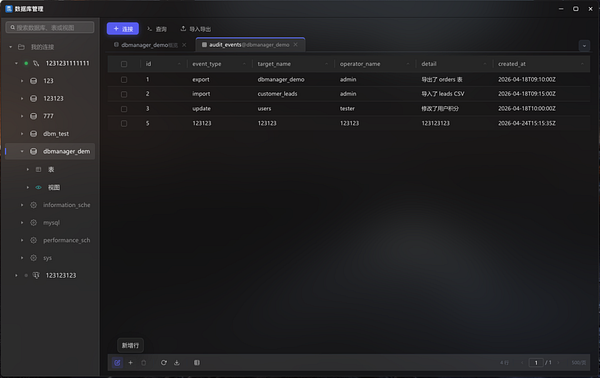Click the My Connections (我的连接) folder icon

(x=21, y=47)
